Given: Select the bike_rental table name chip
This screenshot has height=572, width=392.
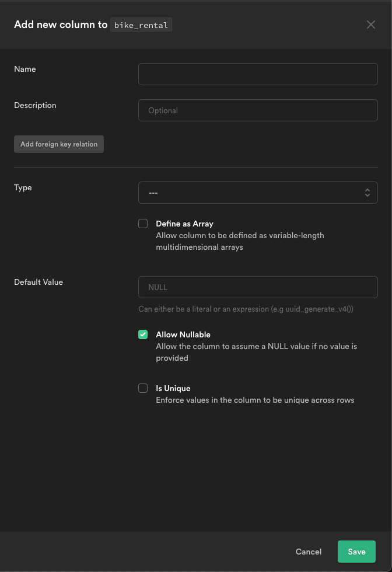Looking at the screenshot, I should pyautogui.click(x=141, y=25).
